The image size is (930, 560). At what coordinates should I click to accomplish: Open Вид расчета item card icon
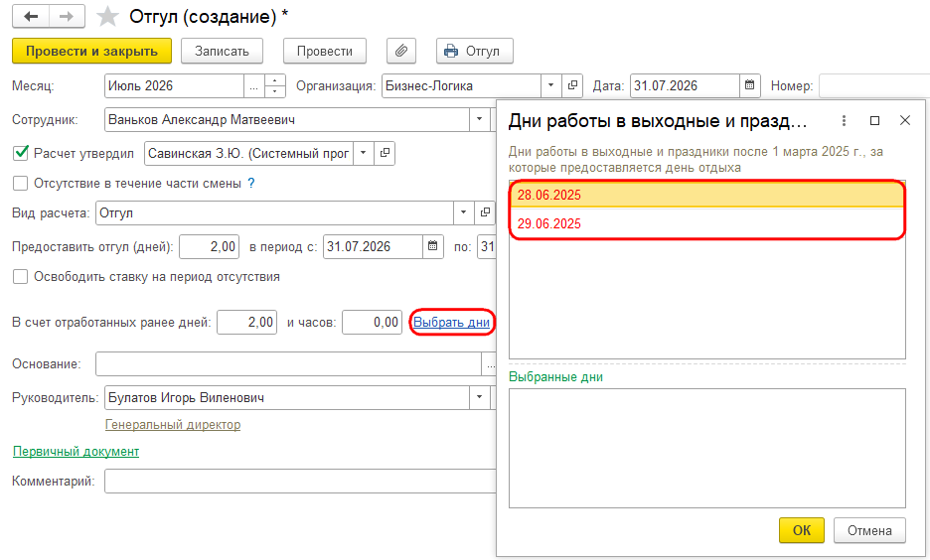485,212
